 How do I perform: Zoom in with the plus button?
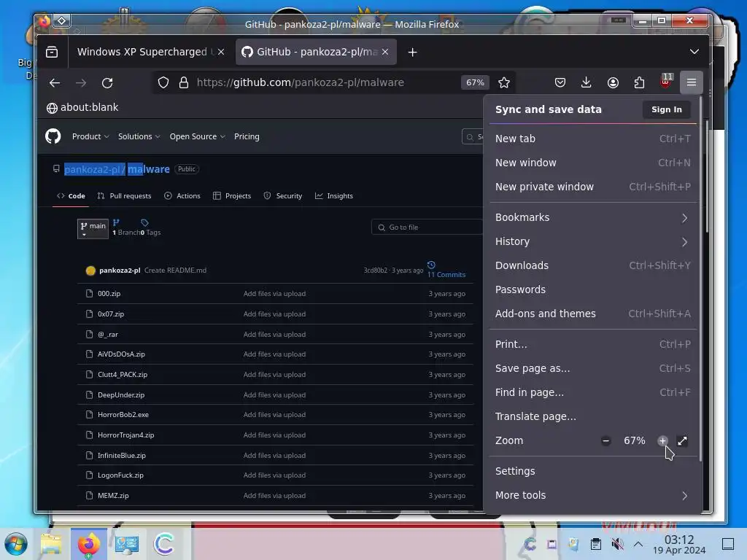click(662, 441)
